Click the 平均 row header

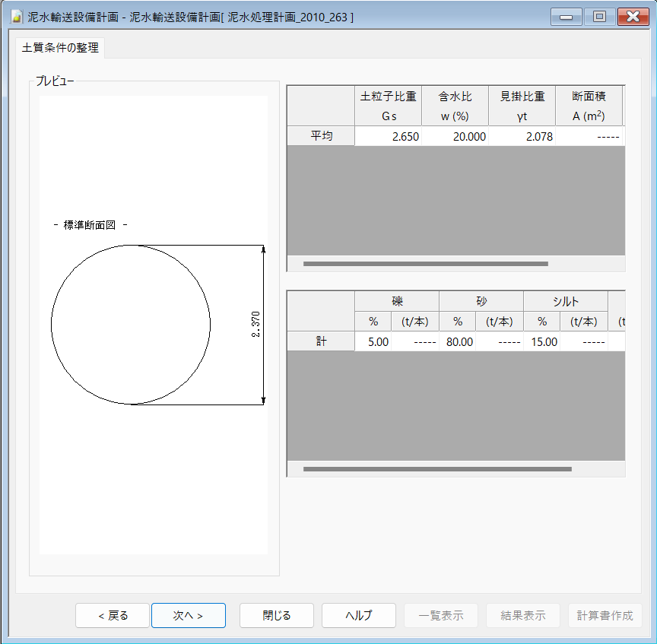point(321,137)
